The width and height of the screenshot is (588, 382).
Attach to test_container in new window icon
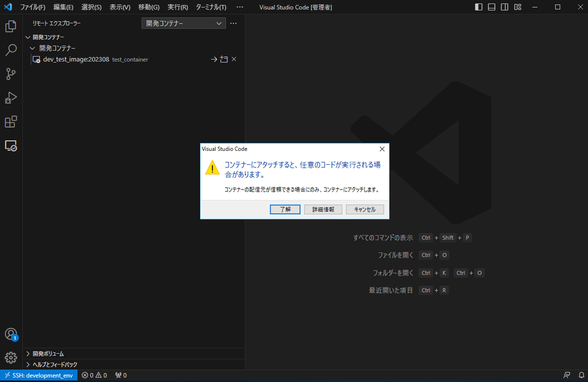point(223,59)
